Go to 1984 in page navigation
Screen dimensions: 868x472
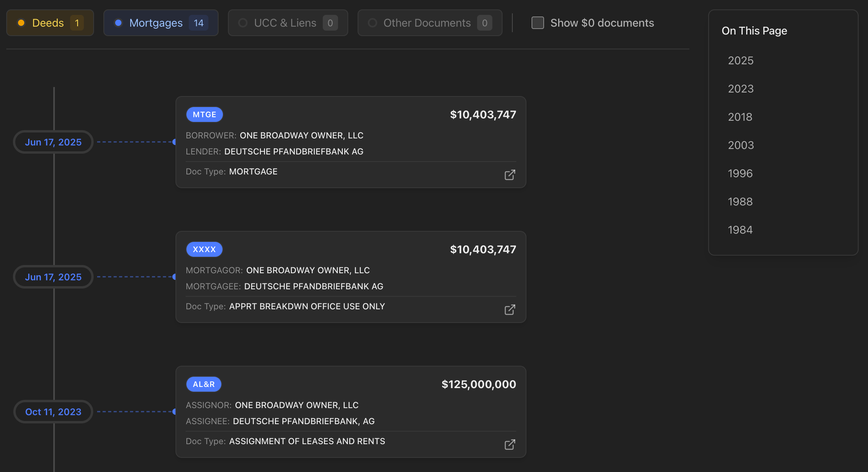click(x=740, y=230)
